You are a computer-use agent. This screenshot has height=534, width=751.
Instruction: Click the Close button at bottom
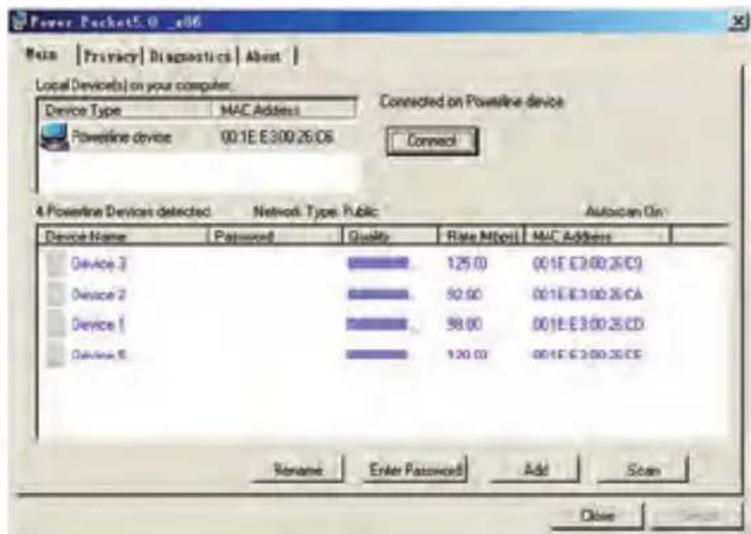596,516
